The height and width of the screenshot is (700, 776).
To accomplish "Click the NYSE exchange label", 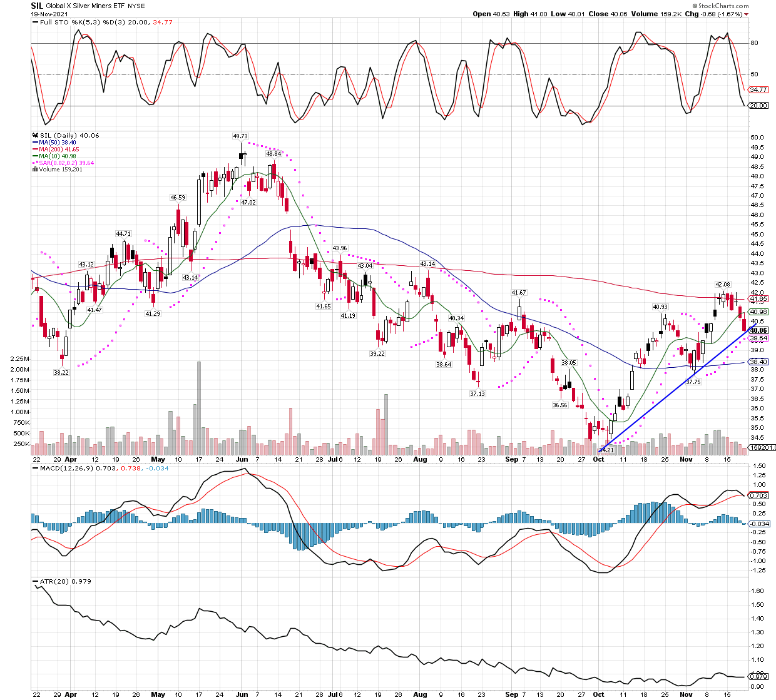I will coord(137,6).
